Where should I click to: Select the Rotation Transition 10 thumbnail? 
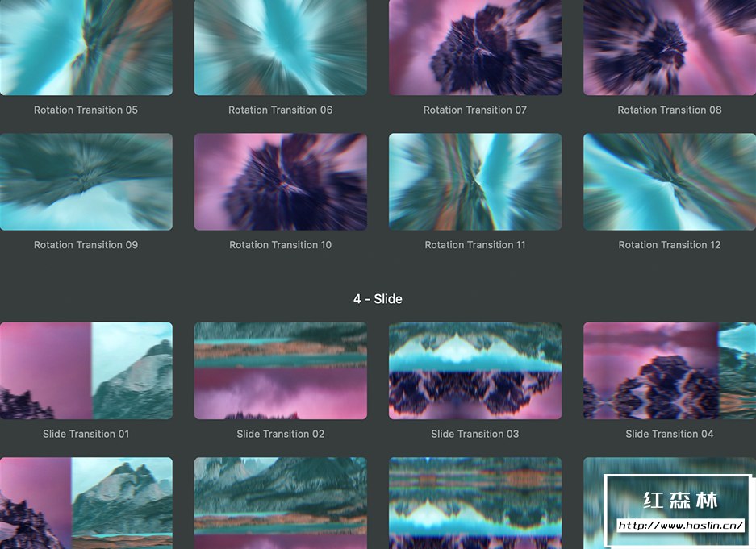click(x=281, y=181)
